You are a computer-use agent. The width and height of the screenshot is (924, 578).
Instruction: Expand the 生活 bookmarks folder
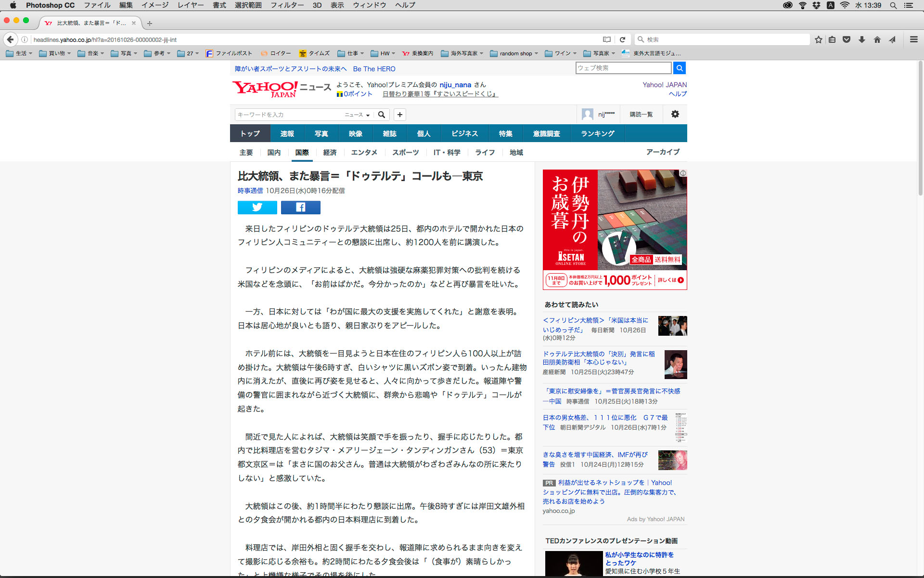tap(19, 53)
